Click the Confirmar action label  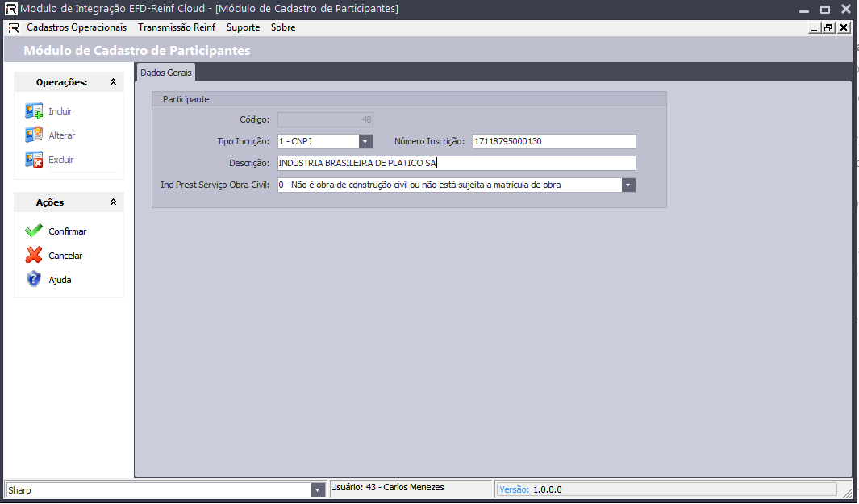[x=68, y=231]
